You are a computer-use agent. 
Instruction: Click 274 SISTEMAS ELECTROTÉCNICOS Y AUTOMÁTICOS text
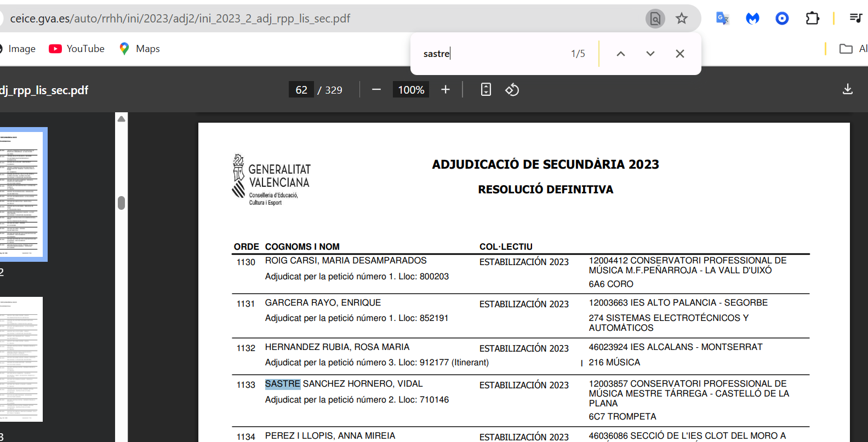669,323
